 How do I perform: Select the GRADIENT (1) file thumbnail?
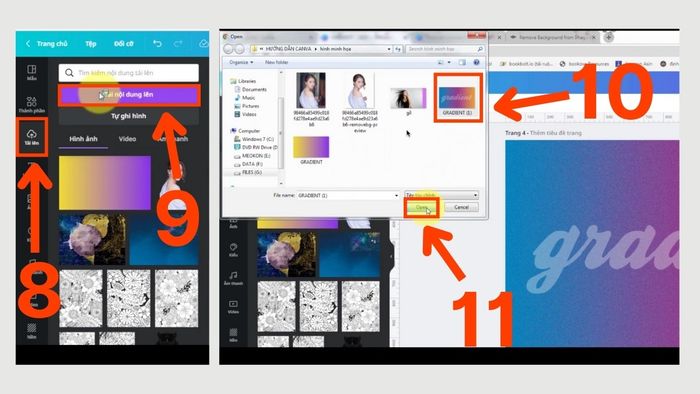[x=458, y=98]
